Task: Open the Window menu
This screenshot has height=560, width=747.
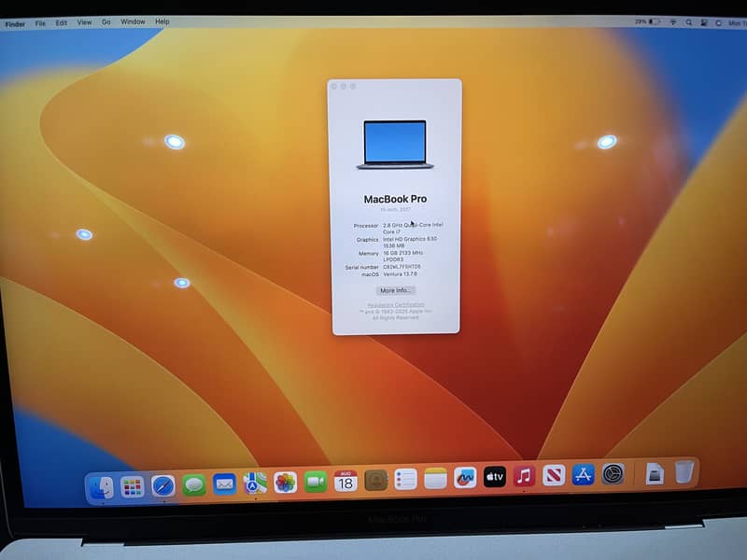Action: tap(133, 21)
